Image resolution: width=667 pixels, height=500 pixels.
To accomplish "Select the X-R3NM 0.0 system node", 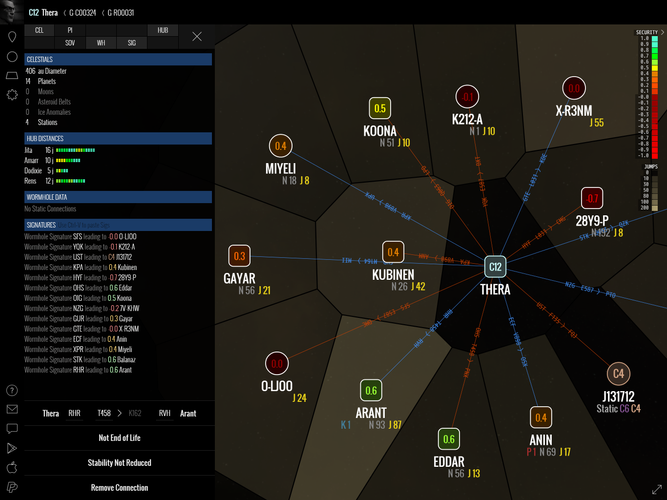I will pyautogui.click(x=574, y=88).
